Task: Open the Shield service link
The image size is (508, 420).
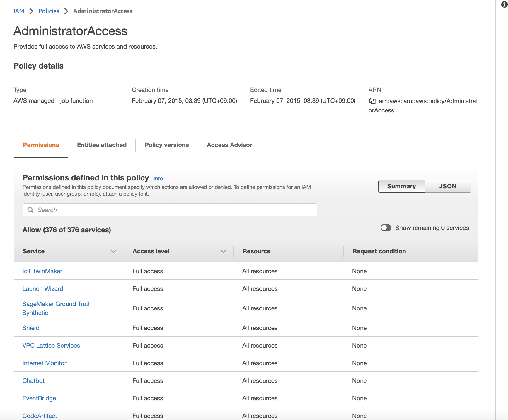Action: tap(31, 328)
